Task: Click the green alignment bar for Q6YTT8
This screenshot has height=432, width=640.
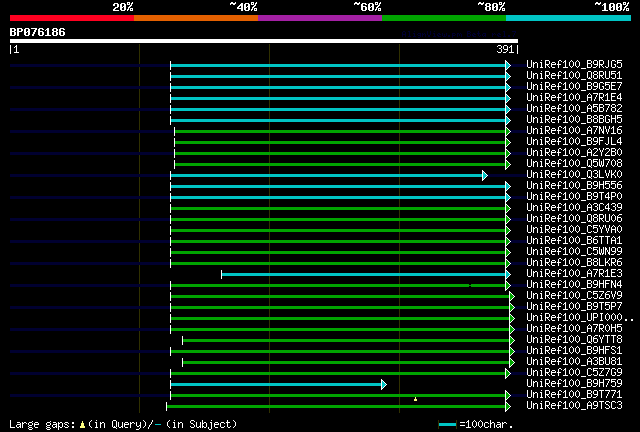Action: pos(346,341)
